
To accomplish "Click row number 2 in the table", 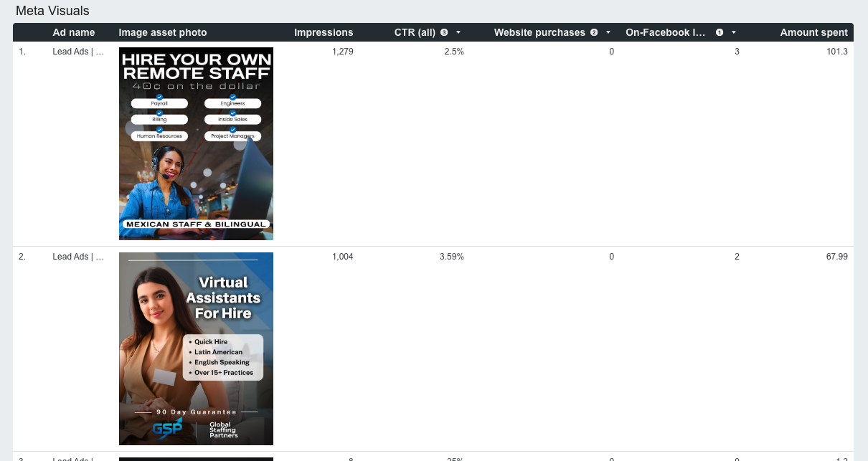I will tap(22, 256).
